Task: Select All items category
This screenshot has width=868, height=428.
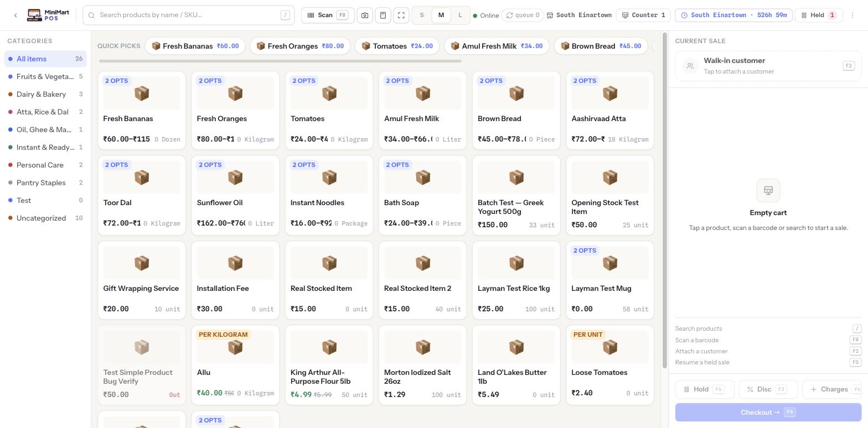Action: click(x=45, y=59)
